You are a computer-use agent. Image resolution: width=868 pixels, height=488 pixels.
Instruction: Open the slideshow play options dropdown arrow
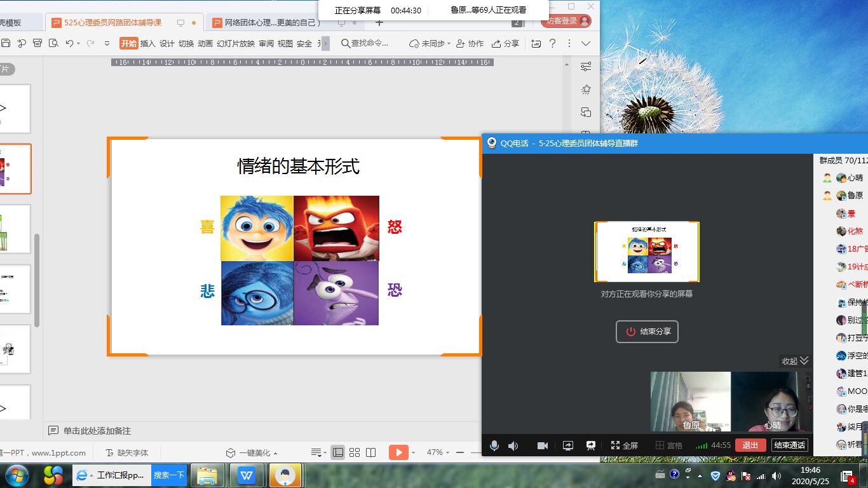(413, 452)
